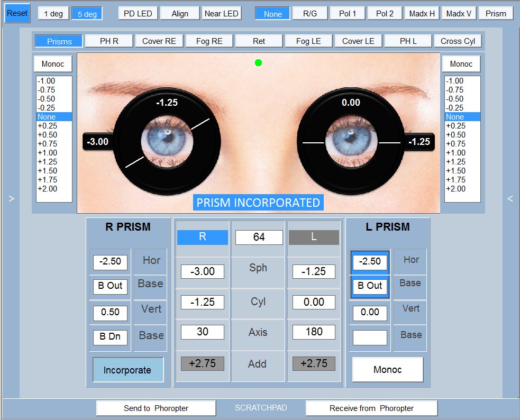
Task: Collapse the right side panel arrow
Action: [510, 198]
